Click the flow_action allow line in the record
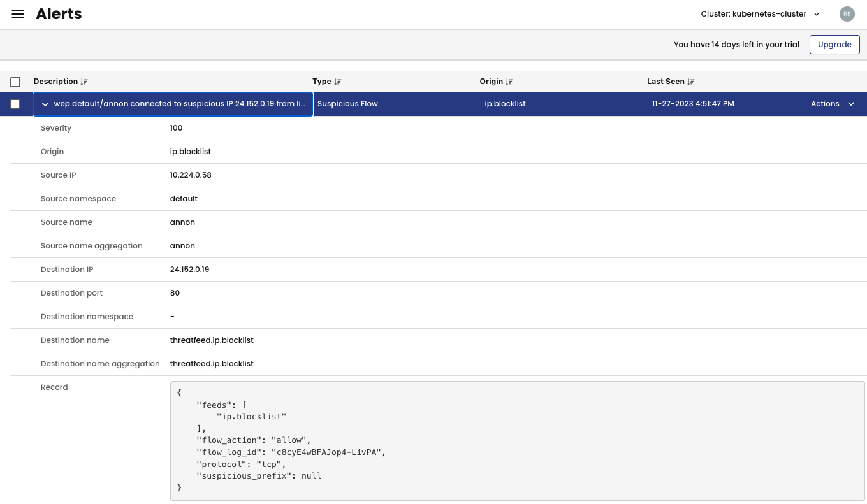The height and width of the screenshot is (504, 867). coord(254,440)
